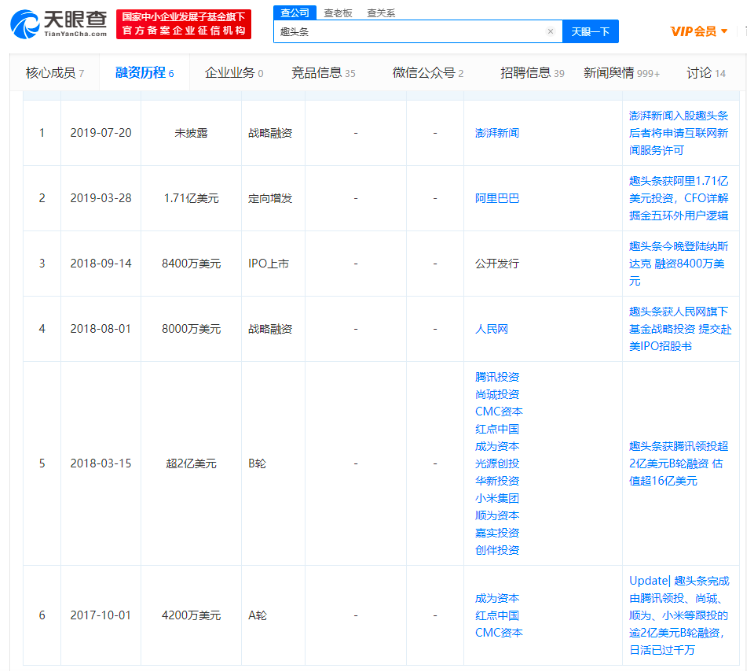
Task: Click the search field containing 趣头条
Action: (x=410, y=32)
